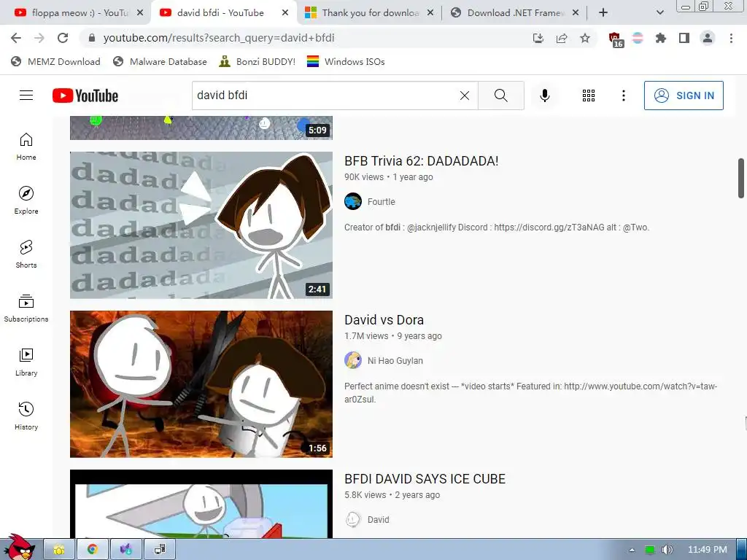Click the address bar URL field

tap(305, 38)
